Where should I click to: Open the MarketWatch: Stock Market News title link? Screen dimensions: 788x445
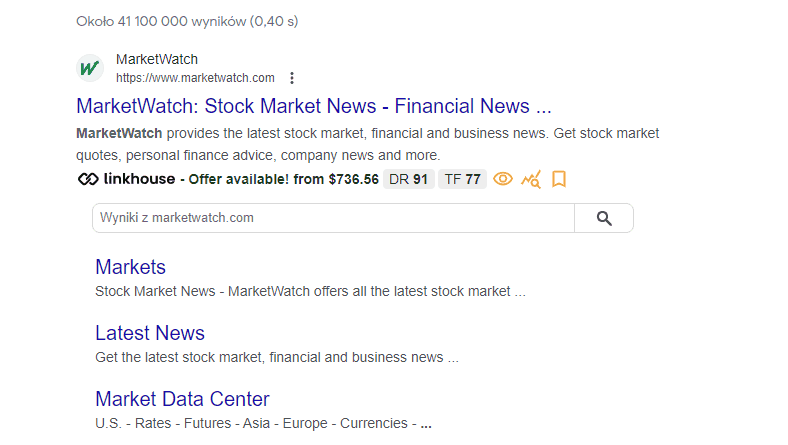314,106
